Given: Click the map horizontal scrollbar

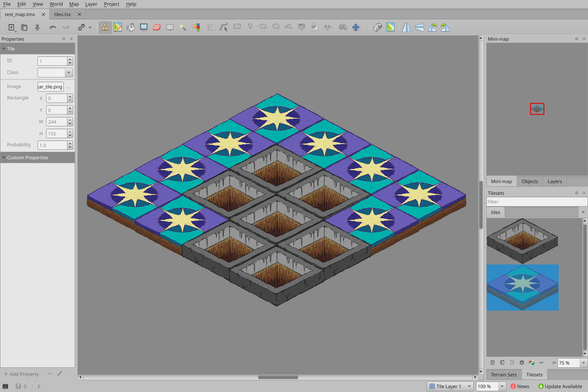Looking at the screenshot, I should click(x=278, y=377).
